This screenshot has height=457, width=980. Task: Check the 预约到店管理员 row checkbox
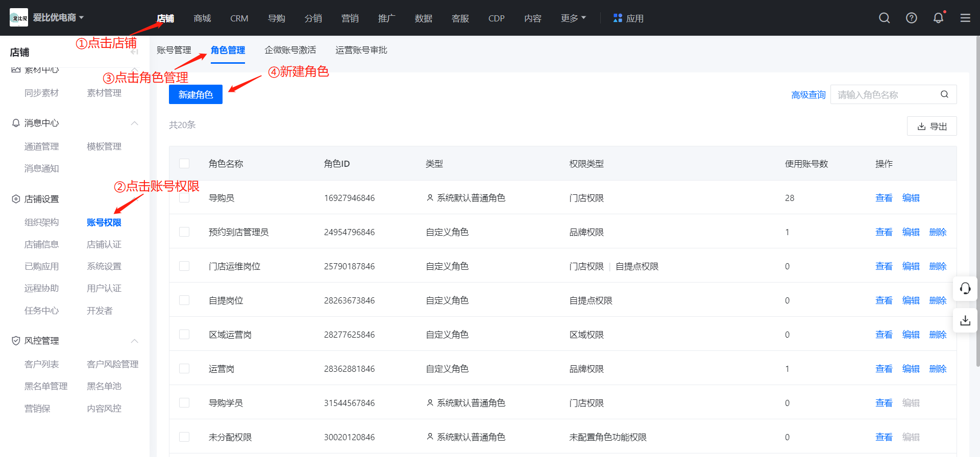[184, 232]
